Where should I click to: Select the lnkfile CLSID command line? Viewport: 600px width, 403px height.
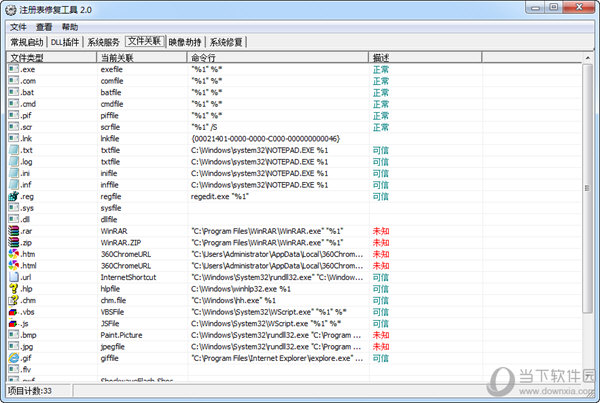coord(265,139)
